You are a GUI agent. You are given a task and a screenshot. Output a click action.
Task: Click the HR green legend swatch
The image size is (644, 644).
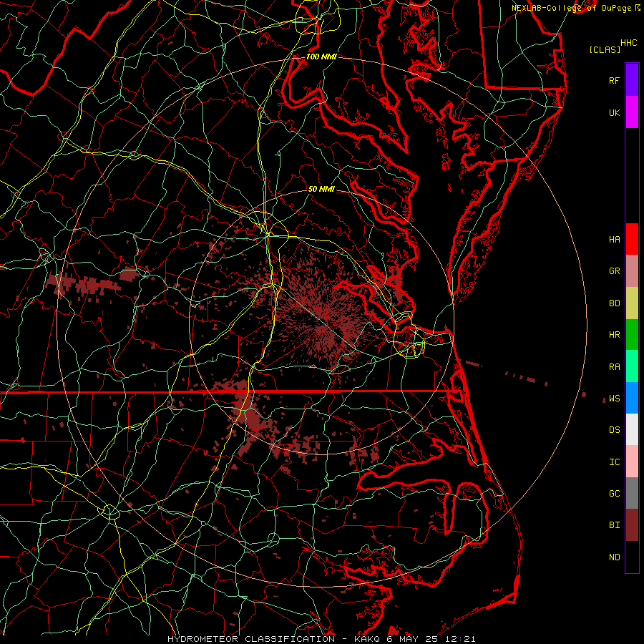click(632, 334)
